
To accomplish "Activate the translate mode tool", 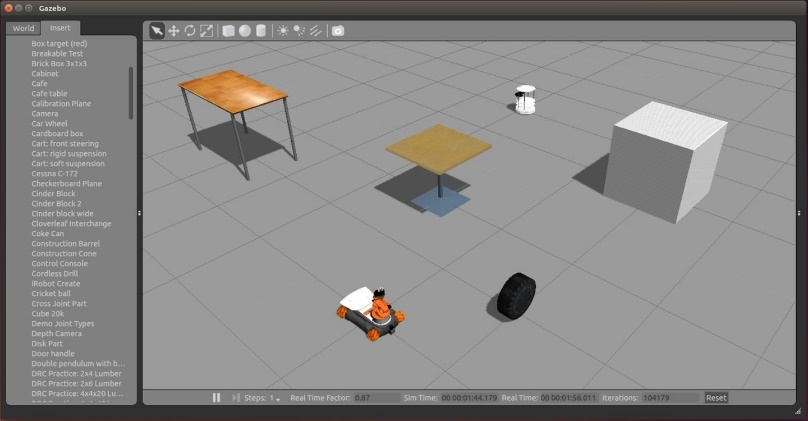I will 173,31.
